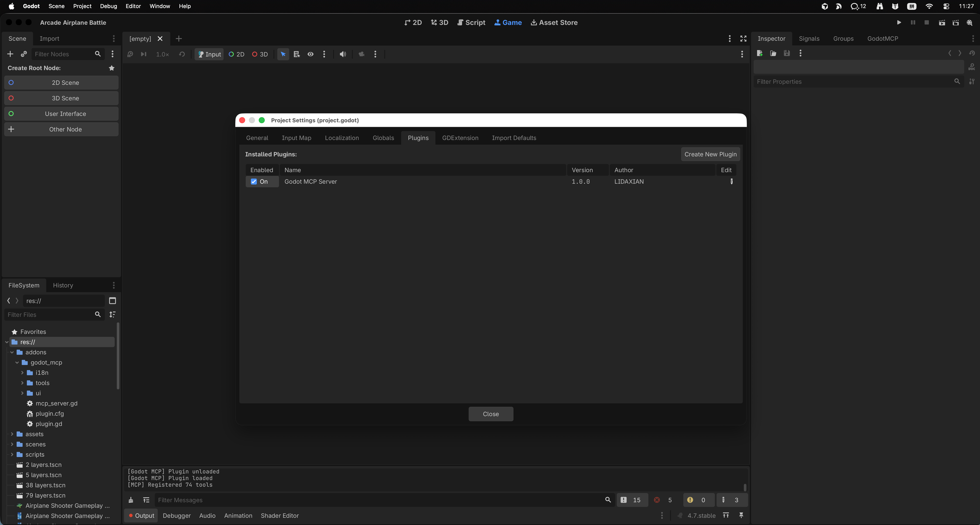Click the speaker mute game audio icon
Screen dimensions: 980x525
[x=343, y=54]
